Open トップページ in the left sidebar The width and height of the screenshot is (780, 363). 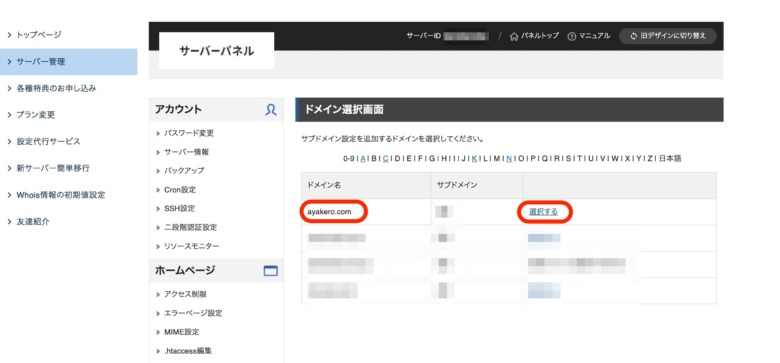point(39,35)
